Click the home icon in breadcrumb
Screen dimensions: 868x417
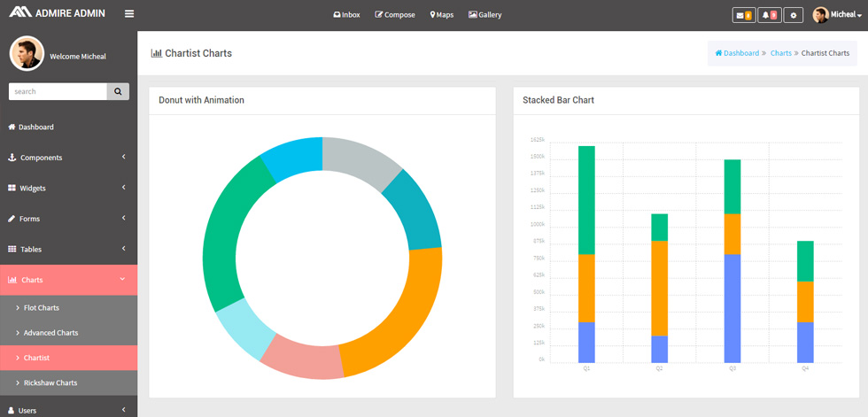click(x=718, y=53)
